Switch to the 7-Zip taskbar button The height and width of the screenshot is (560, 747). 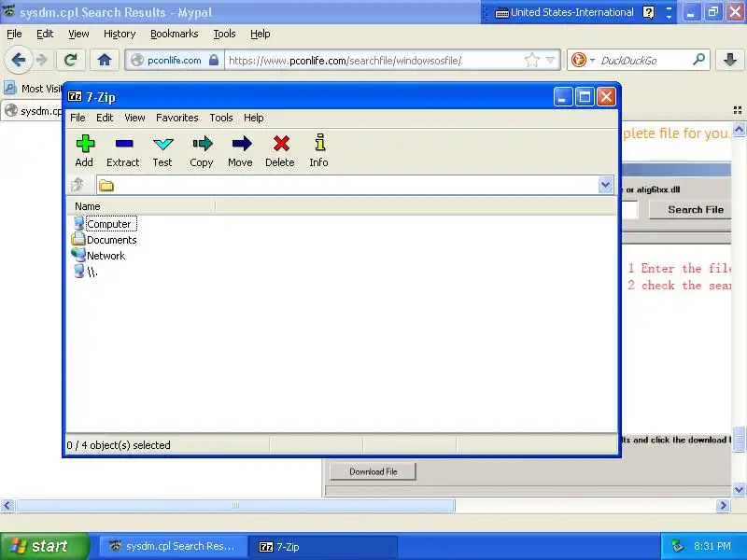tap(323, 546)
